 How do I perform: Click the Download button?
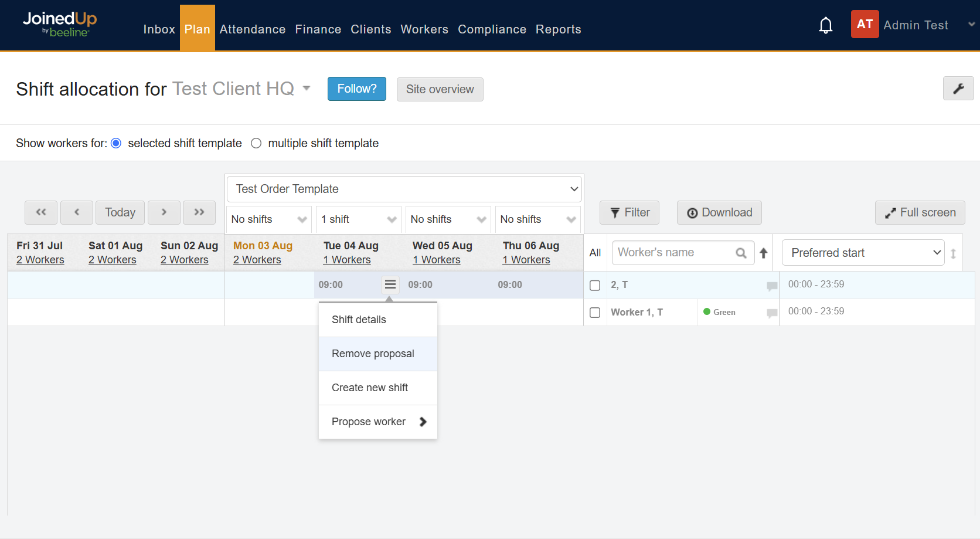[719, 212]
